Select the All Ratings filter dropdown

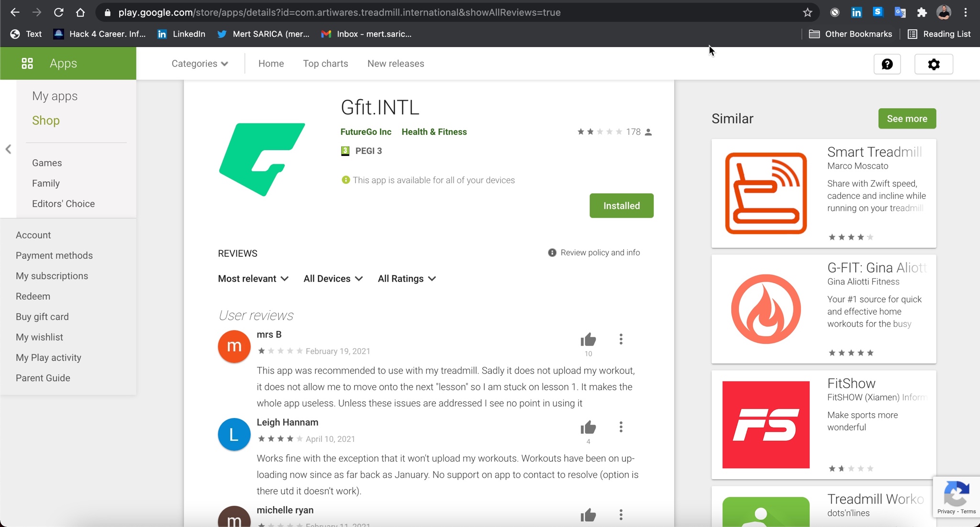[x=406, y=278]
